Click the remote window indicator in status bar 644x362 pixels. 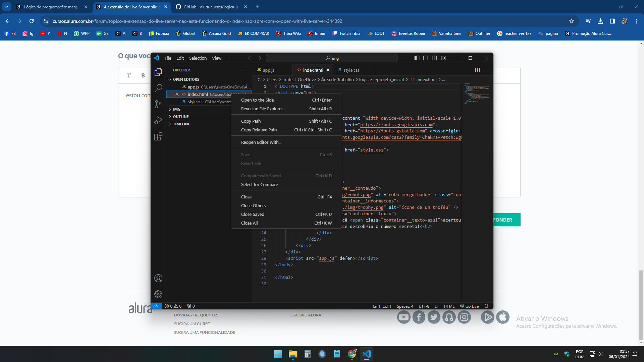156,306
